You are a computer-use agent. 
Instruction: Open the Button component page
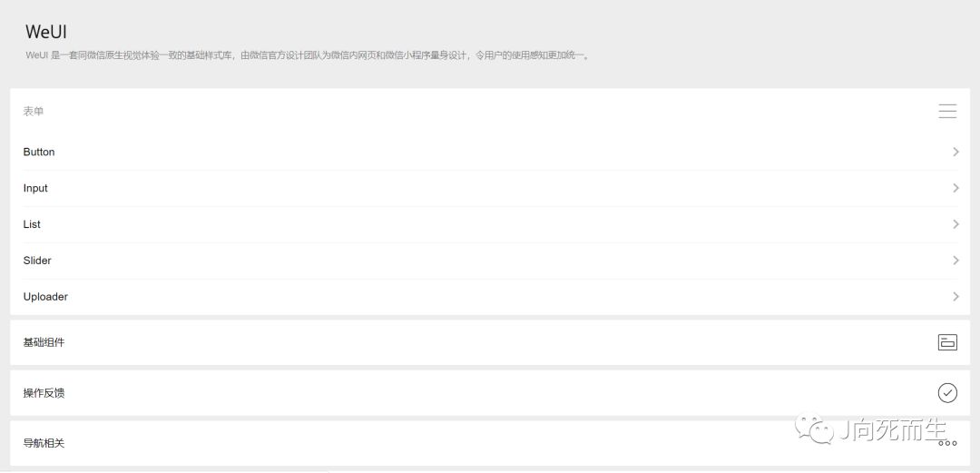pyautogui.click(x=490, y=152)
